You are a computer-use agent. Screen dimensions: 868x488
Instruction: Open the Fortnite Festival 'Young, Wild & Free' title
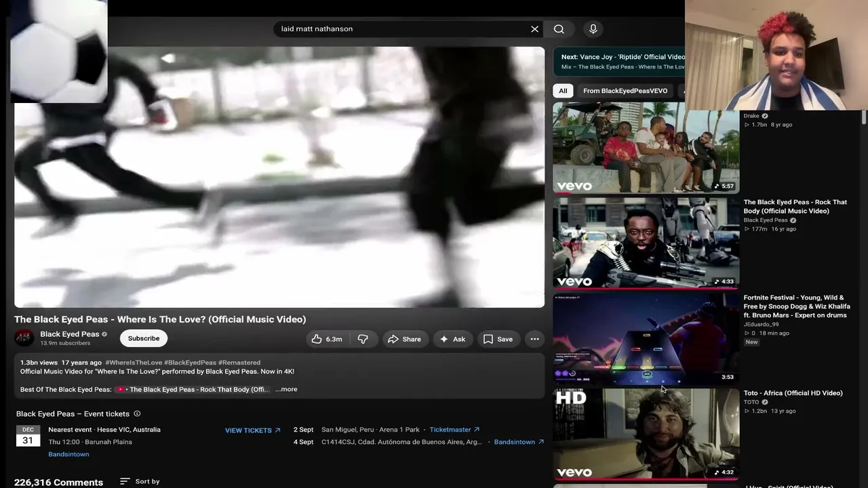pos(797,306)
